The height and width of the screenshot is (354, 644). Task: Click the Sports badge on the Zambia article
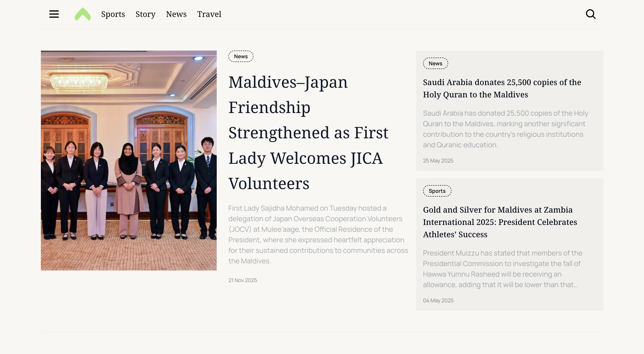tap(437, 191)
